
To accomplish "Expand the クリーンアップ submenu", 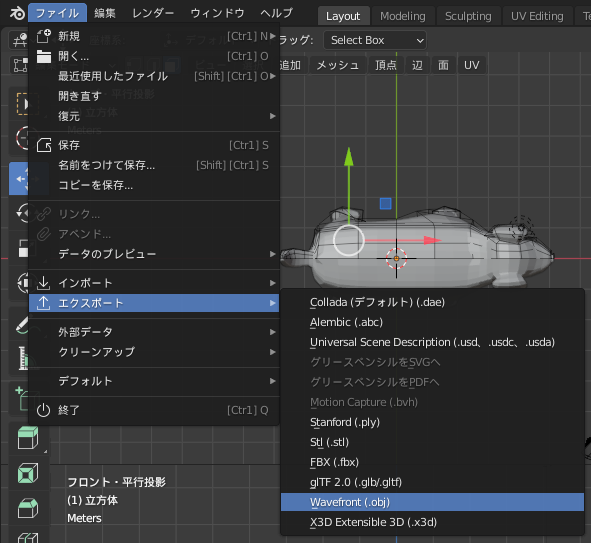I will [x=154, y=352].
